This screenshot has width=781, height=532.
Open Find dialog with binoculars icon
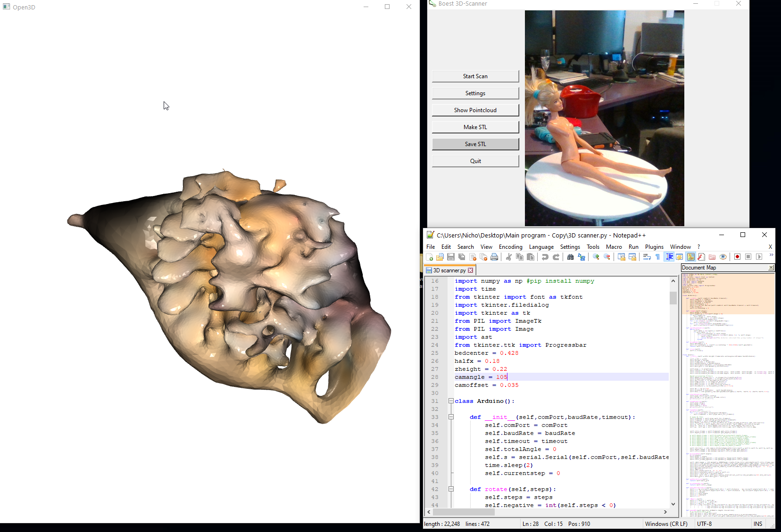click(x=571, y=257)
